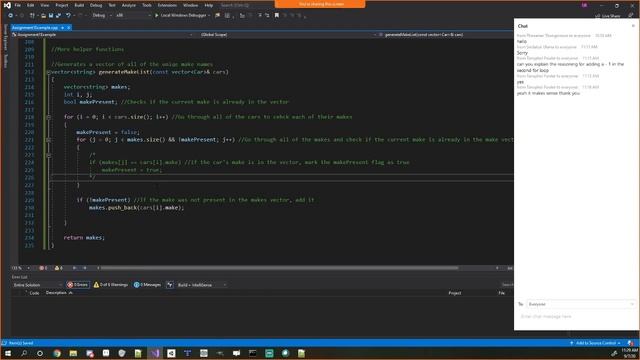Open the Entire Solution filter dropdown
Viewport: 640px width, 360px height.
38,285
